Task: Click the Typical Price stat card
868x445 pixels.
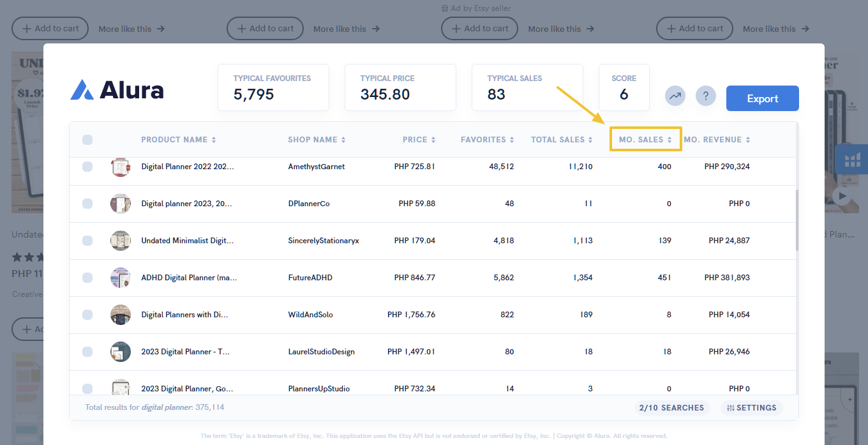Action: tap(400, 87)
